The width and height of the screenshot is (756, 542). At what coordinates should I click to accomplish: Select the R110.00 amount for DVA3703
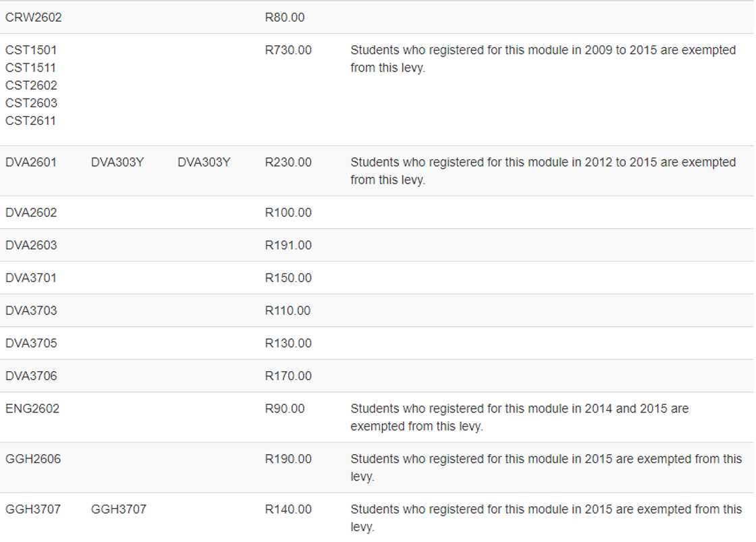click(x=288, y=310)
